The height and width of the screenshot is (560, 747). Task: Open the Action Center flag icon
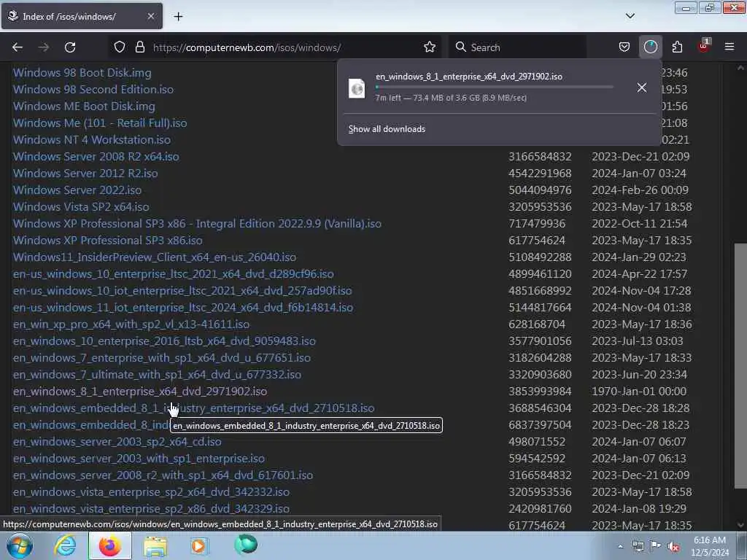656,545
